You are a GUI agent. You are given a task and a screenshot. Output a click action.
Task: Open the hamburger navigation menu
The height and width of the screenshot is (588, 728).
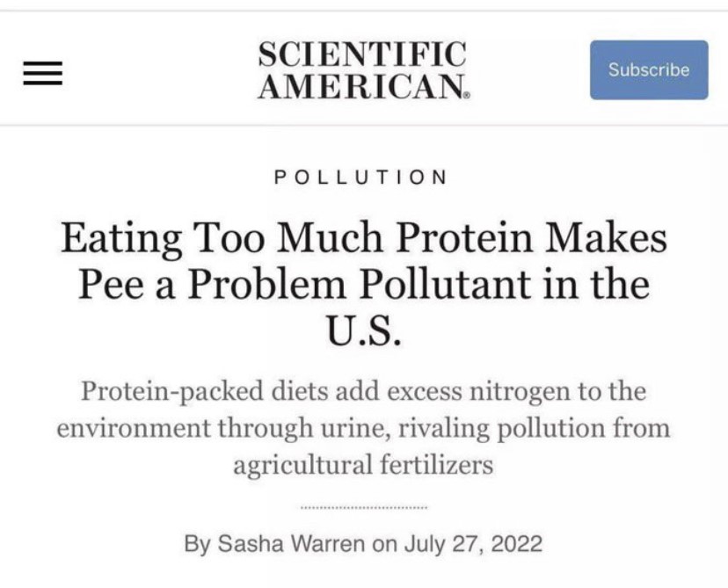[x=40, y=71]
